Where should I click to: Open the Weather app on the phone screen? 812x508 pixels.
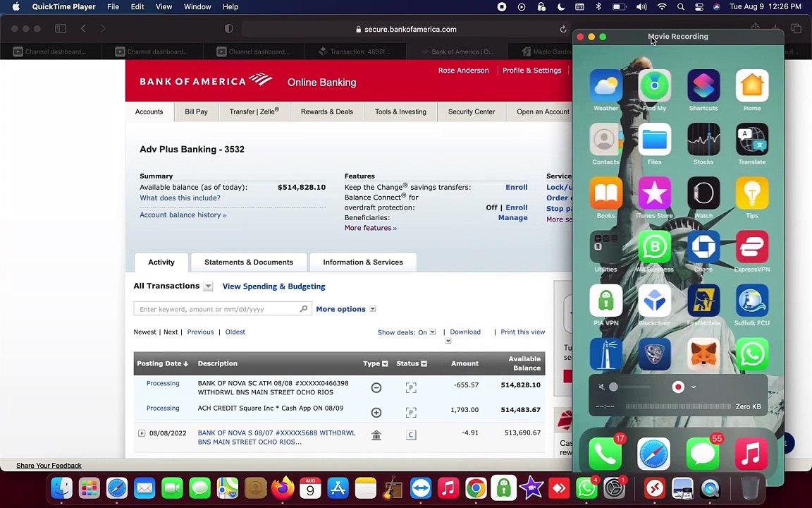[605, 86]
